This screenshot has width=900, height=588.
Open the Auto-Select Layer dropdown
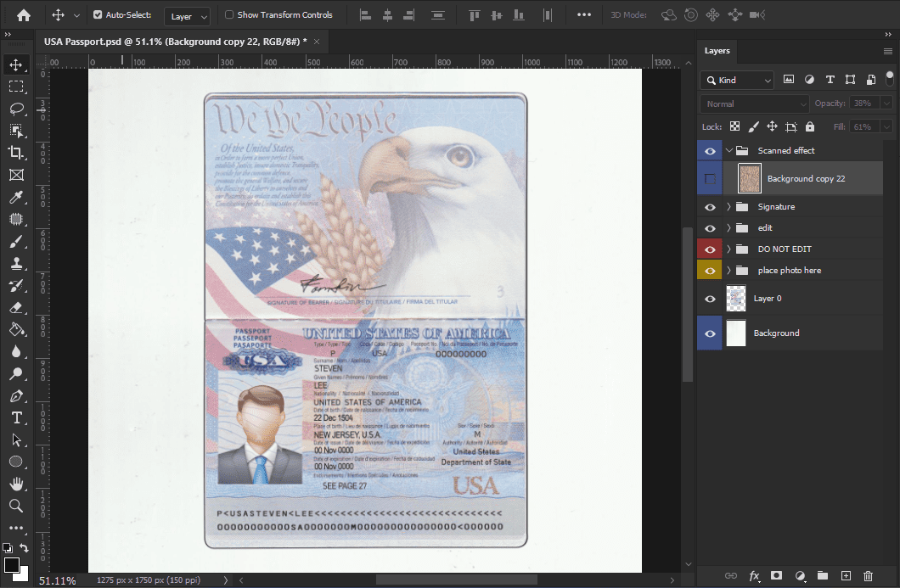point(188,16)
